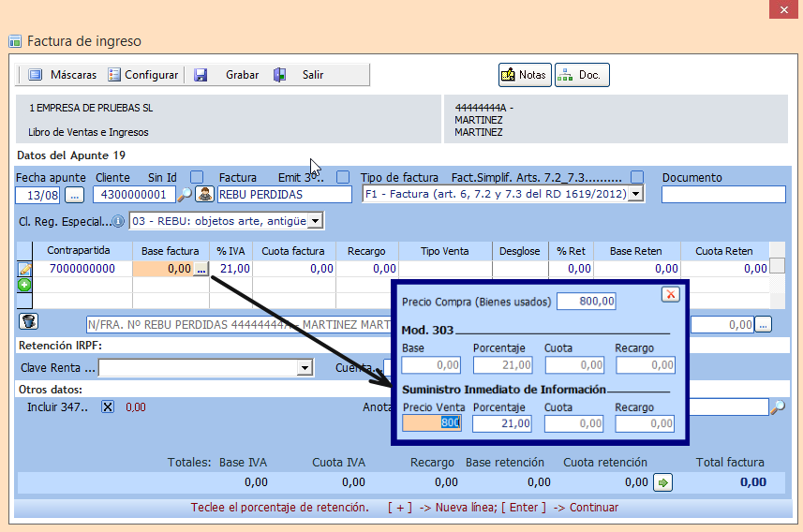The width and height of the screenshot is (803, 532).
Task: Click the Configurar toolbar button
Action: coord(142,75)
